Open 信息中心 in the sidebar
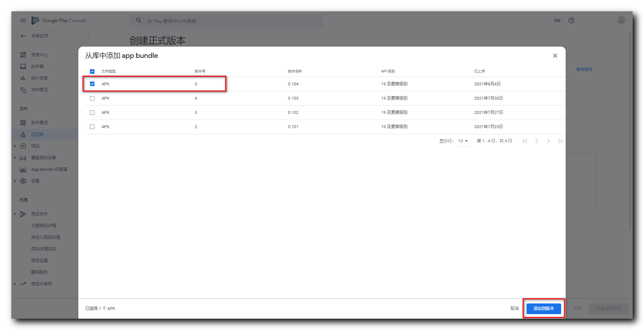 pos(39,55)
